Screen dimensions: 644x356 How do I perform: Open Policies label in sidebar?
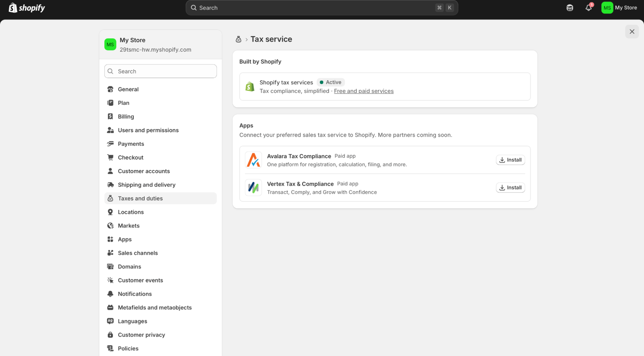click(x=128, y=349)
